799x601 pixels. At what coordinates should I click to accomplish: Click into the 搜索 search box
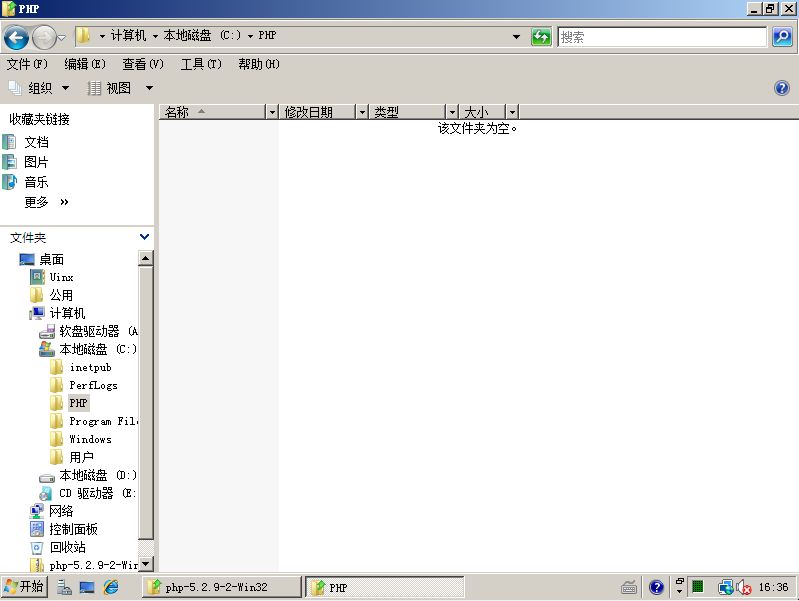(661, 37)
